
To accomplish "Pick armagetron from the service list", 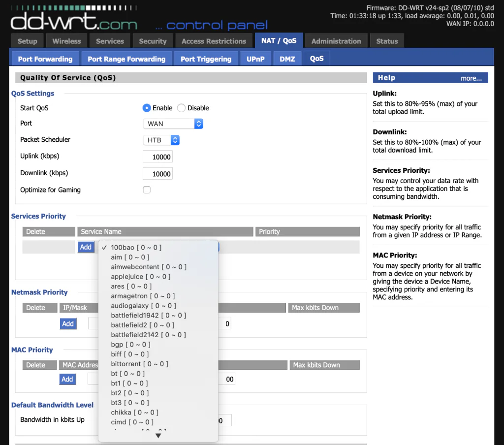I will (x=158, y=296).
